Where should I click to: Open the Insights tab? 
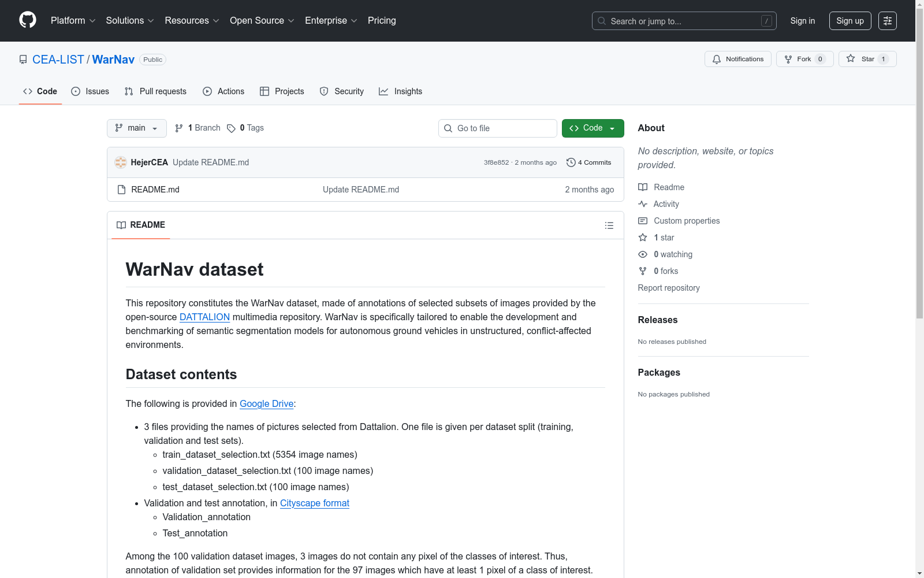tap(401, 91)
